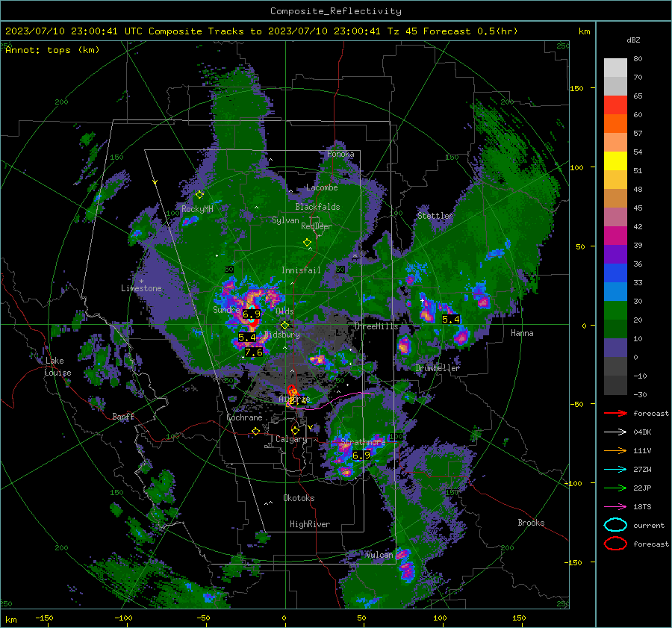
Task: Click the green 22JP track arrow
Action: pos(615,488)
